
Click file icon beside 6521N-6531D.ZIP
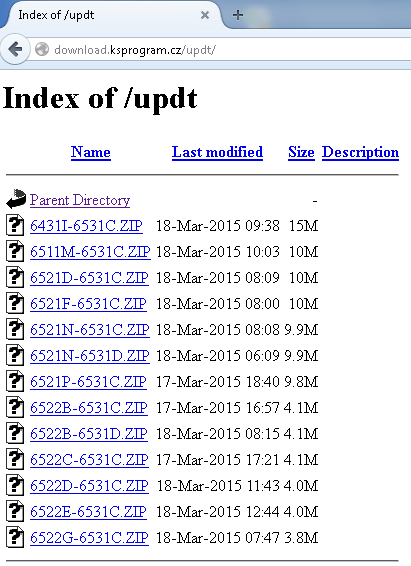(x=15, y=355)
